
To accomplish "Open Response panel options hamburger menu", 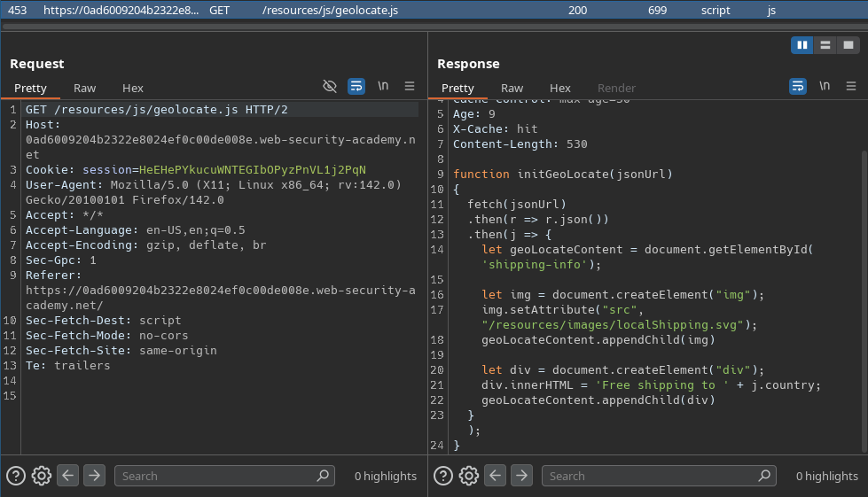I will [x=851, y=86].
